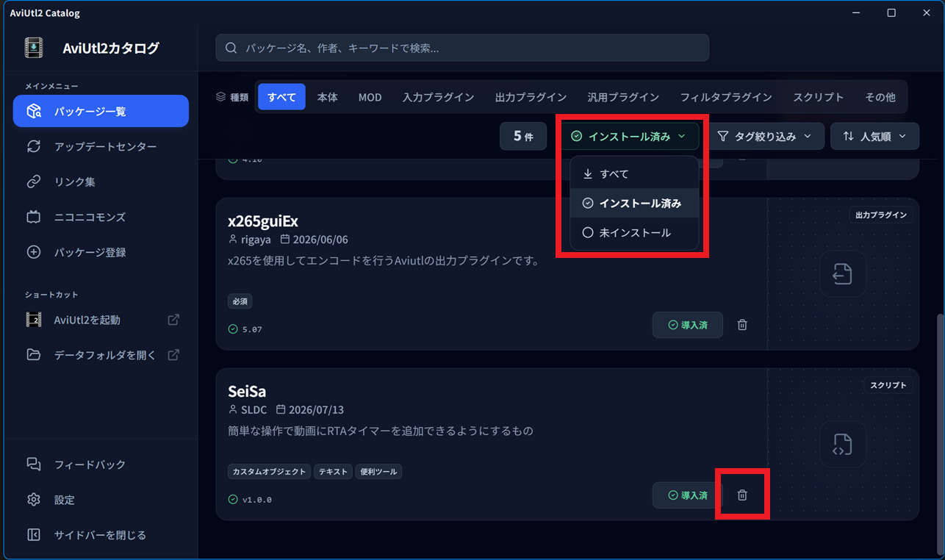Click the author SLDC on SeiSa
The height and width of the screenshot is (560, 945).
click(x=254, y=410)
